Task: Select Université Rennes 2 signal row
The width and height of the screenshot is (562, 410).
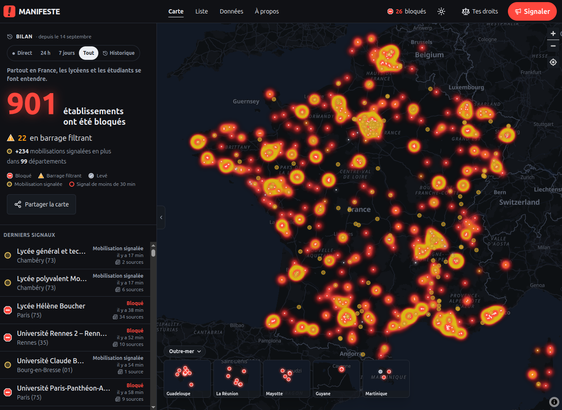Action: click(75, 338)
